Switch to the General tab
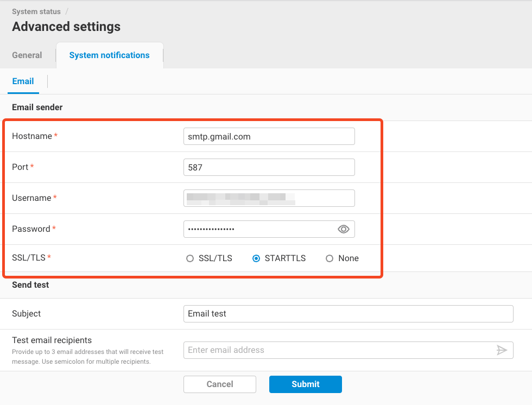 27,55
